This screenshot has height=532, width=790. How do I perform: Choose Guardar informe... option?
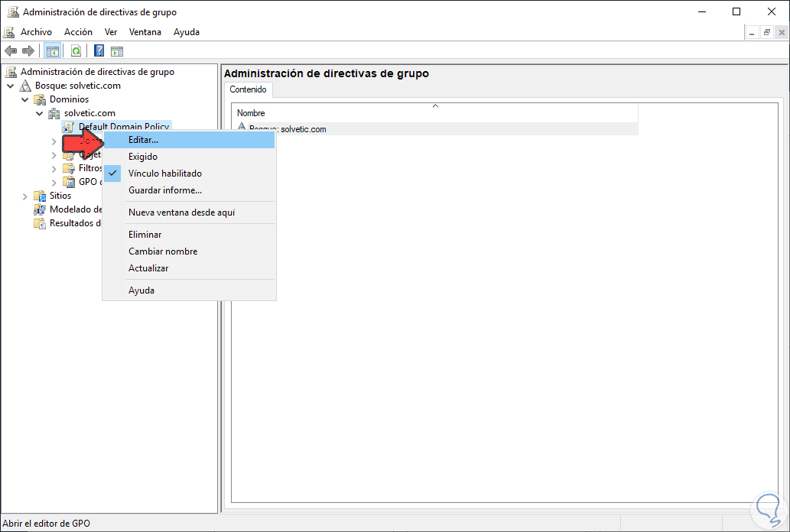tap(189, 190)
